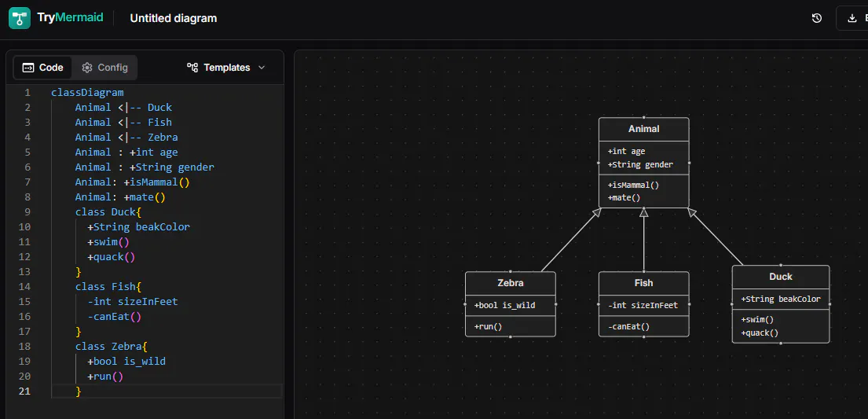Select the Zebra class node header
This screenshot has height=419, width=868.
(511, 283)
